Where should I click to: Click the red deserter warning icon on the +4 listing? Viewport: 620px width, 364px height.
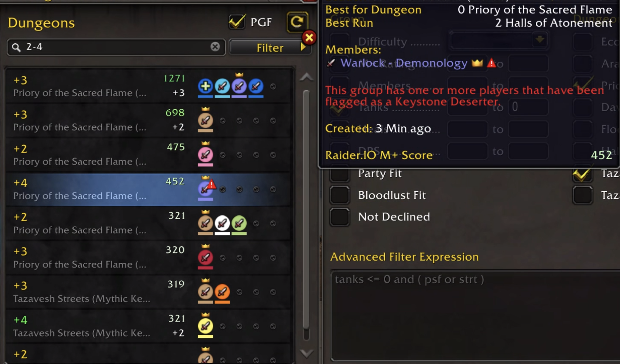[211, 184]
